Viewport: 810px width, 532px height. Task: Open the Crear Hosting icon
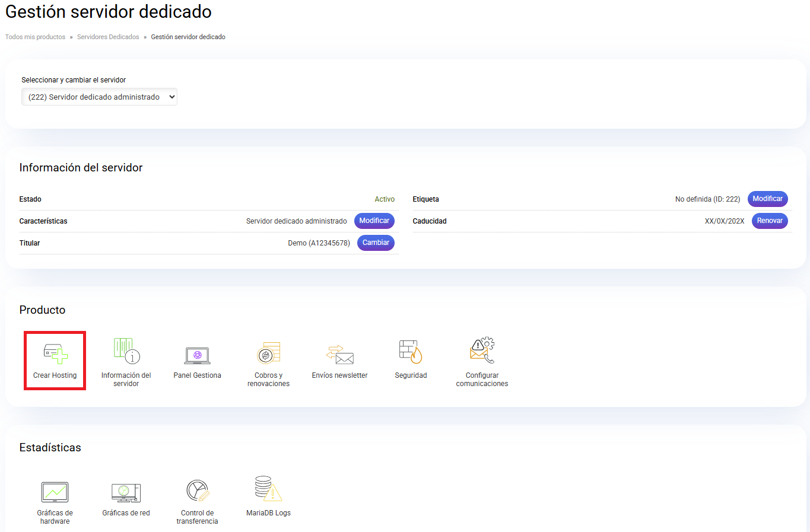point(55,353)
